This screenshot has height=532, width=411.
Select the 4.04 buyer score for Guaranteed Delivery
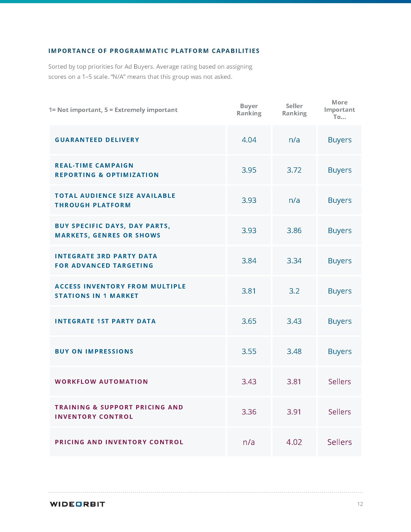click(x=249, y=140)
